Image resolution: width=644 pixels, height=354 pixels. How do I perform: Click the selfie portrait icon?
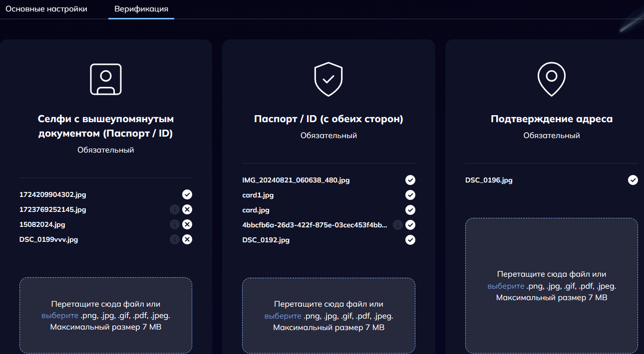coord(105,79)
